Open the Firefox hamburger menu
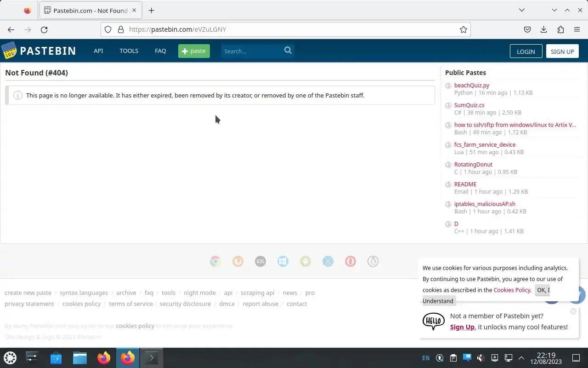The width and height of the screenshot is (588, 368). (x=577, y=29)
